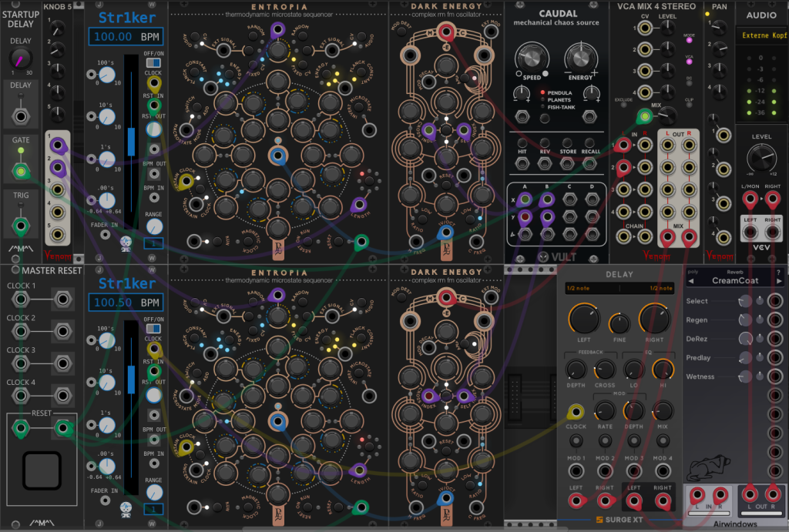Click the DELAY input jack on Startup Delay
789x532 pixels.
click(x=21, y=117)
